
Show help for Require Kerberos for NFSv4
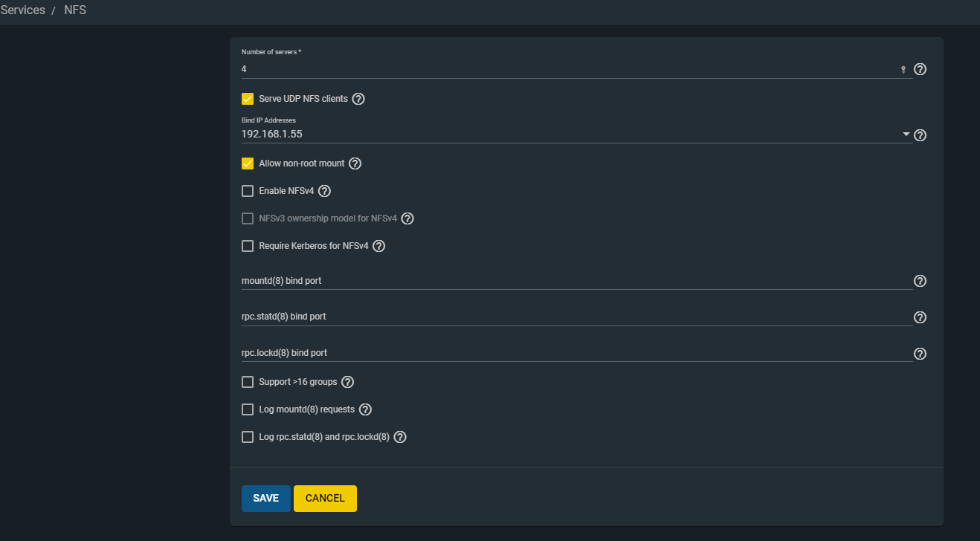[x=378, y=246]
